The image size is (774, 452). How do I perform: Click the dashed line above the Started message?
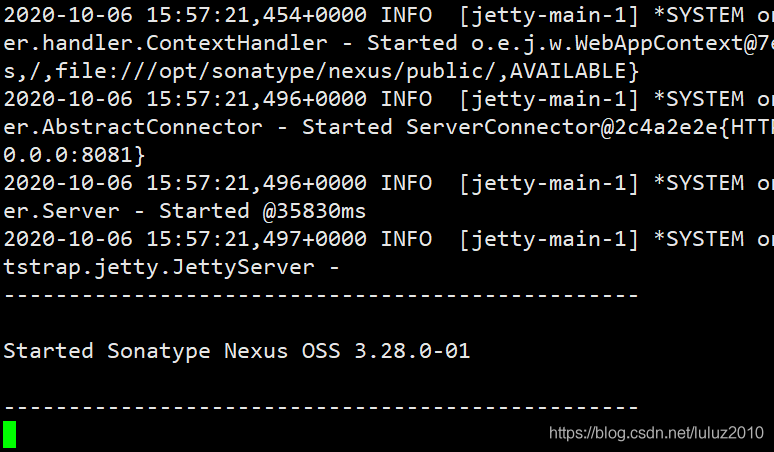pyautogui.click(x=321, y=295)
